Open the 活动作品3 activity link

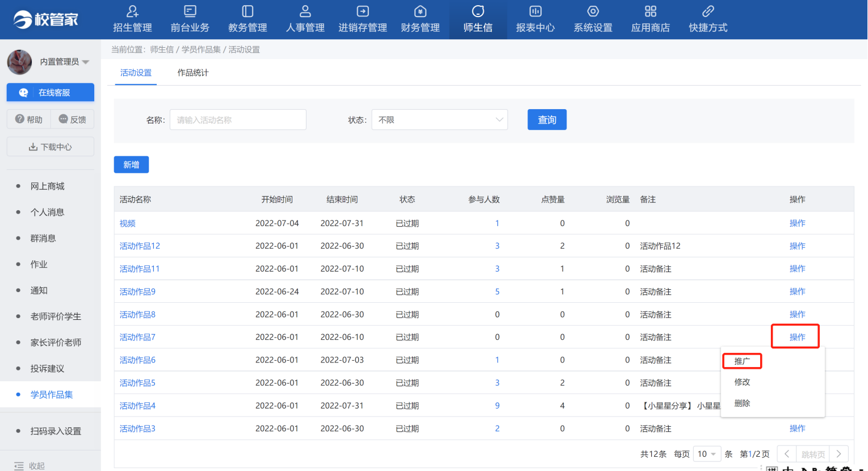137,428
